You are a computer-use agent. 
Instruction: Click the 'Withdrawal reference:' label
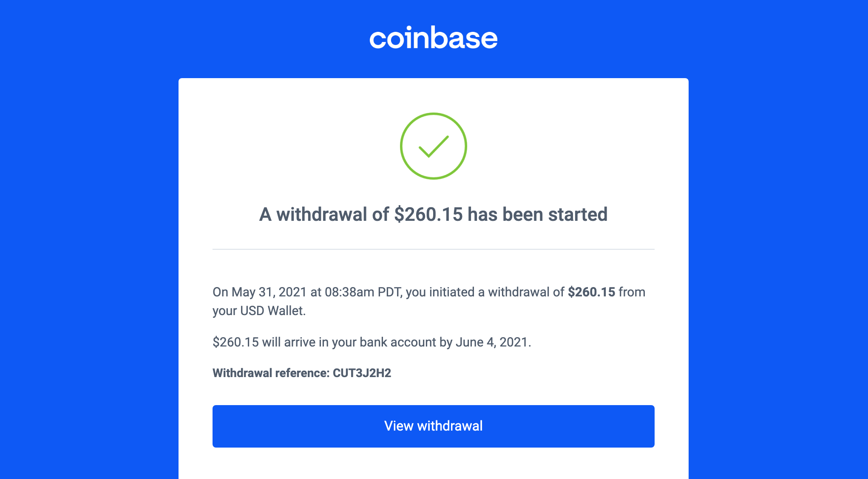(271, 373)
